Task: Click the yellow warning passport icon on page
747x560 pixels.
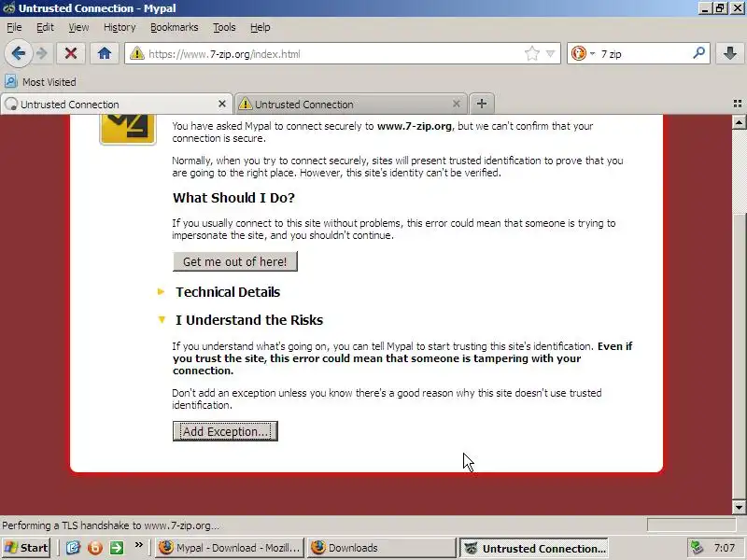Action: (x=128, y=129)
